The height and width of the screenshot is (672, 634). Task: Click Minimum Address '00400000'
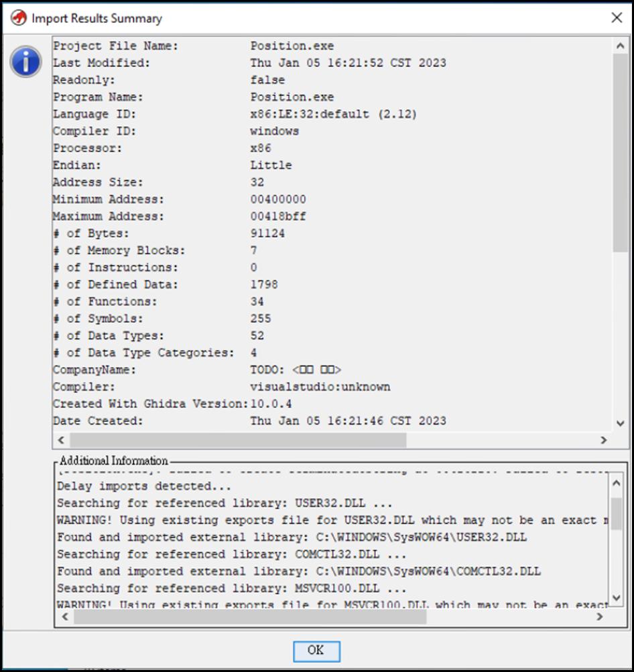[x=278, y=199]
